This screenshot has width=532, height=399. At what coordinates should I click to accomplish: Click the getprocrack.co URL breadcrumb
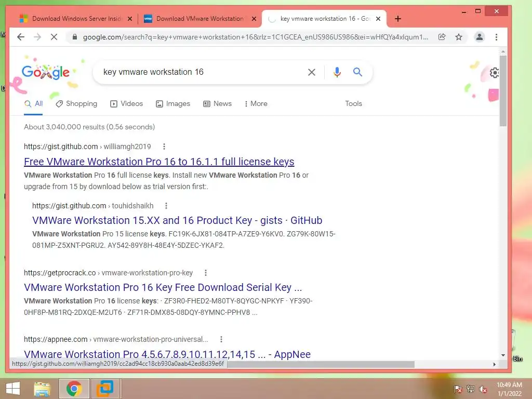click(108, 273)
